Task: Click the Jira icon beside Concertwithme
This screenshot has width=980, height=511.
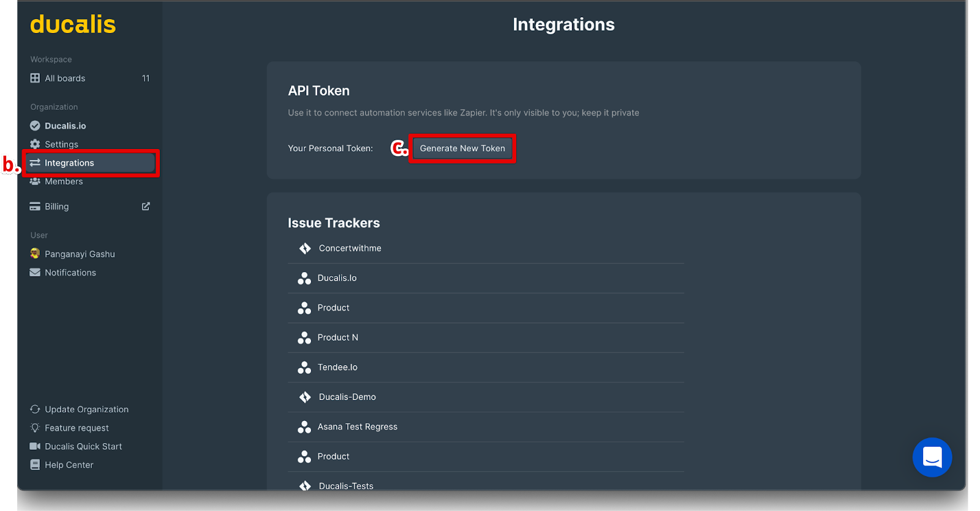Action: click(x=305, y=248)
